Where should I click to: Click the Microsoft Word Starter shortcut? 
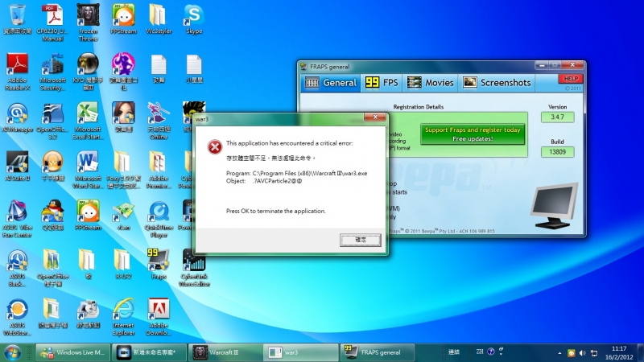[89, 170]
